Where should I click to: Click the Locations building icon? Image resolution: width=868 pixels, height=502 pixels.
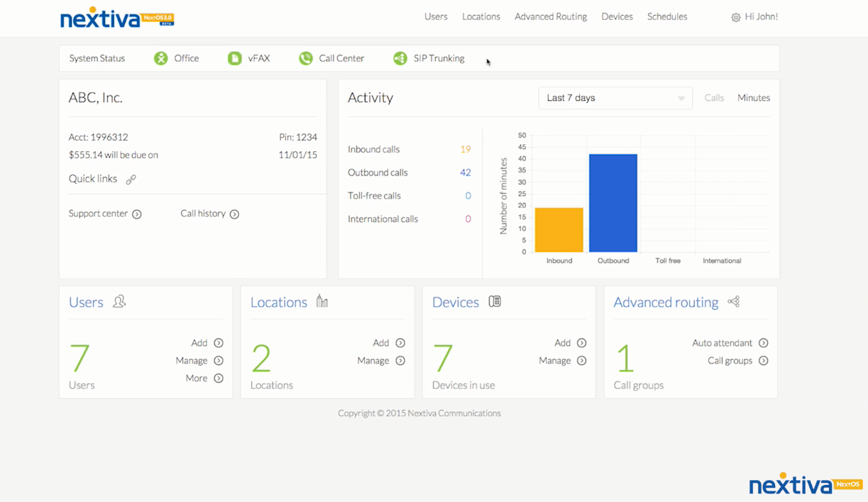point(322,301)
